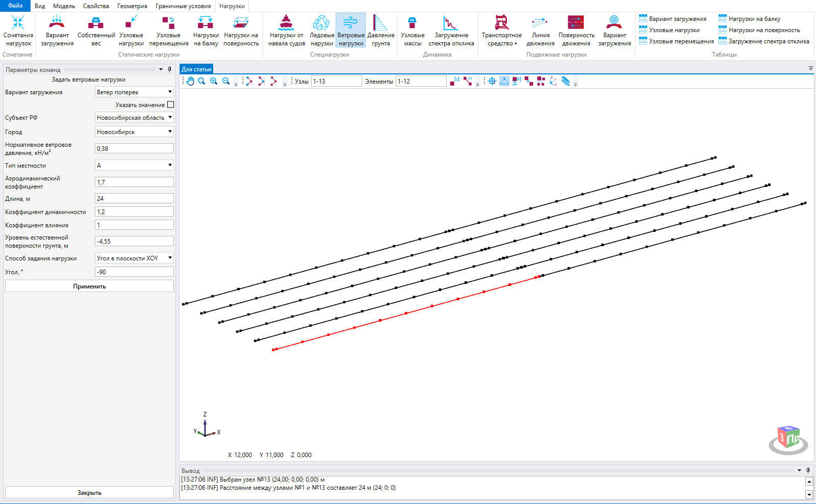Click the zoom in magnifier icon
The height and width of the screenshot is (504, 816).
[x=214, y=81]
